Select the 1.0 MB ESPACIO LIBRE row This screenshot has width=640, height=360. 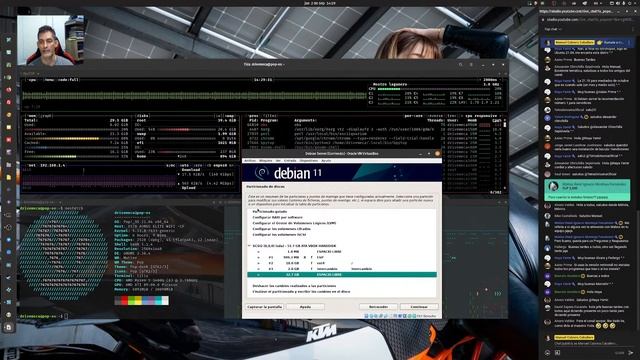coord(342,251)
